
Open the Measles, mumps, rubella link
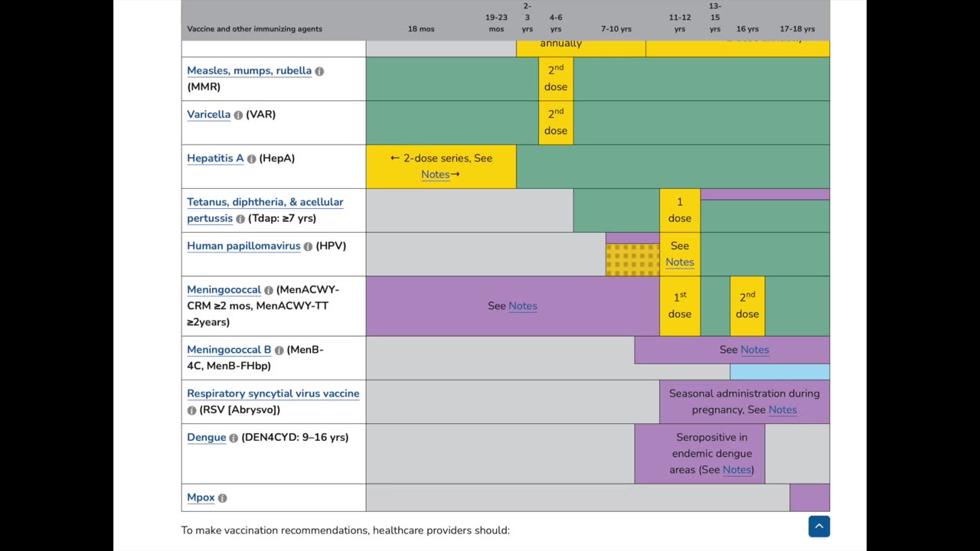tap(250, 70)
